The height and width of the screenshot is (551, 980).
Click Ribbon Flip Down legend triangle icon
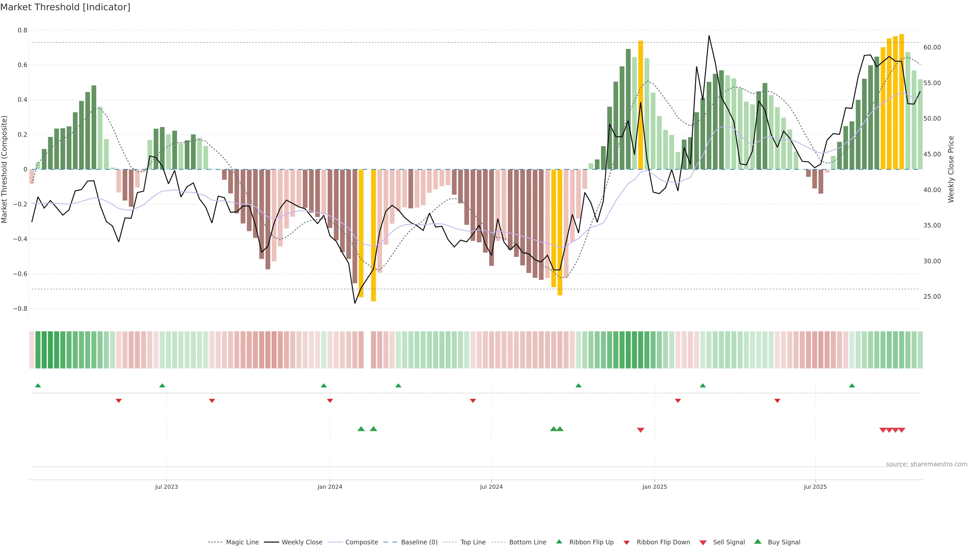point(627,543)
